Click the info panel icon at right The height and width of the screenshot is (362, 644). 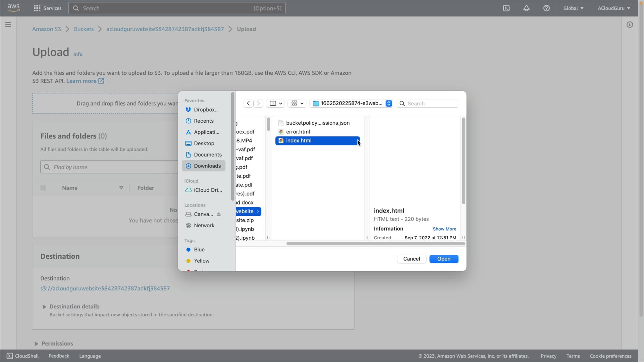pyautogui.click(x=630, y=24)
